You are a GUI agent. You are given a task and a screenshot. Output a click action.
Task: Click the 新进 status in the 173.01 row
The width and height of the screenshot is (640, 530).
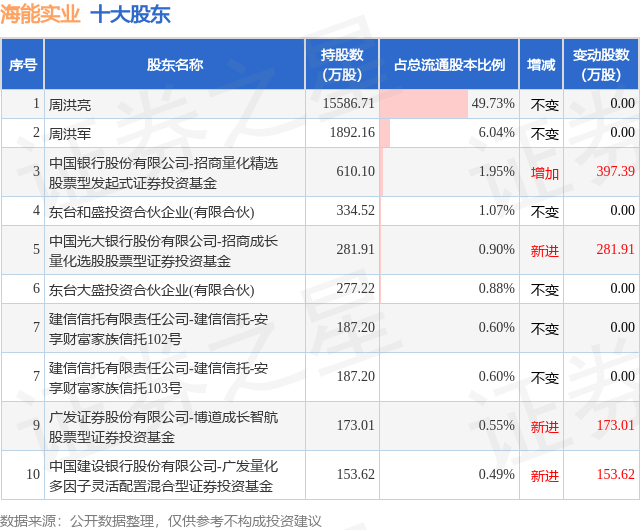tap(544, 427)
